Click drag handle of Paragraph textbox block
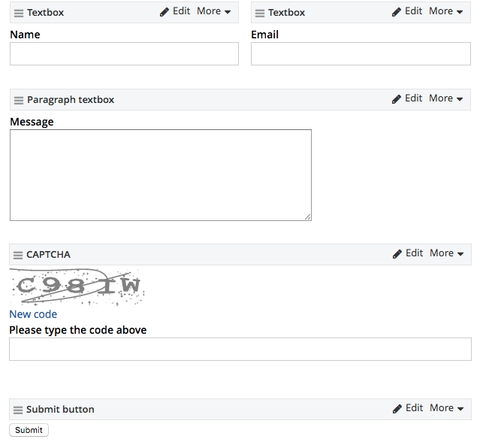The width and height of the screenshot is (480, 448). (19, 100)
